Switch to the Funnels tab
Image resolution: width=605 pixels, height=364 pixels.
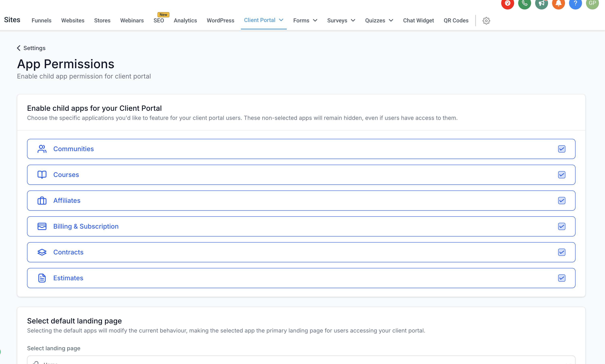(x=41, y=21)
